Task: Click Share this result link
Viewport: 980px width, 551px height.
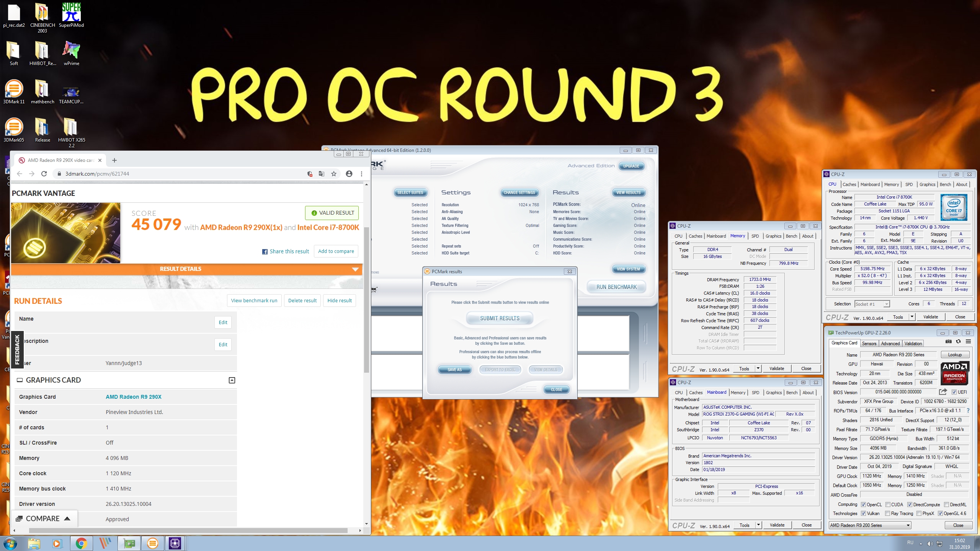Action: coord(286,251)
